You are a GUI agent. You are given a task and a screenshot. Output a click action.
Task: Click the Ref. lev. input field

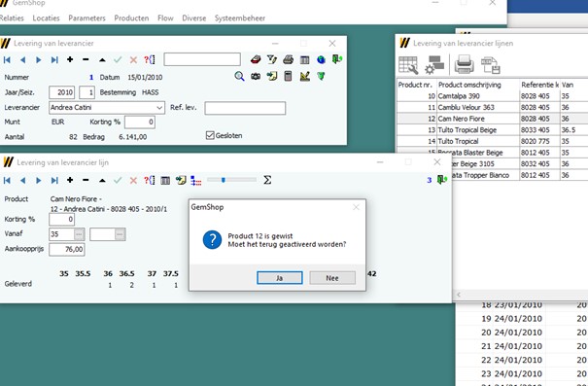coord(245,108)
